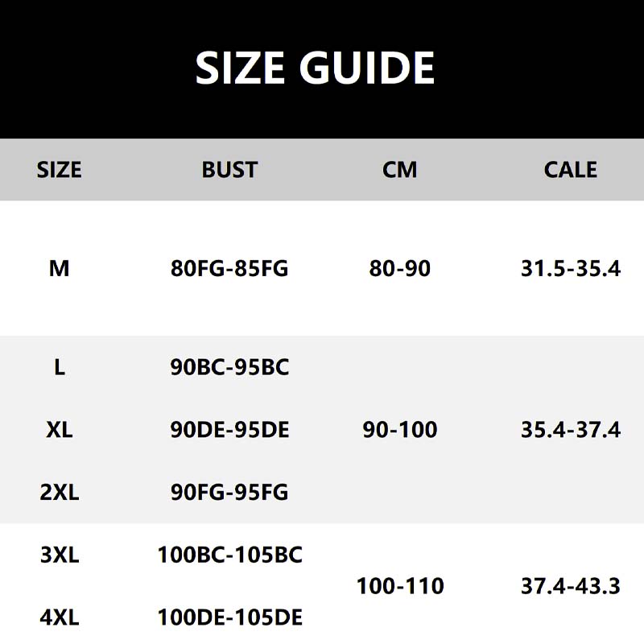Click the 80-90 CM value
Image resolution: width=644 pixels, height=644 pixels.
click(x=400, y=268)
